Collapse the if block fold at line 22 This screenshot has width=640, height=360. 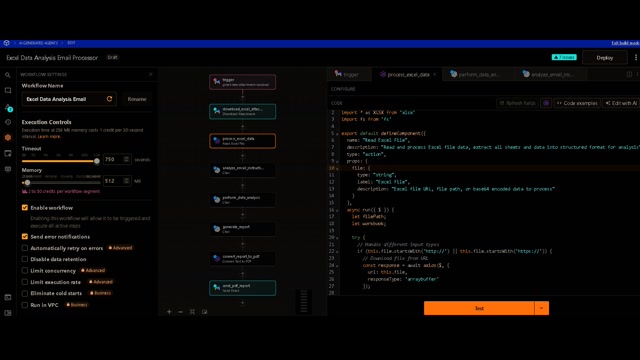(x=337, y=251)
